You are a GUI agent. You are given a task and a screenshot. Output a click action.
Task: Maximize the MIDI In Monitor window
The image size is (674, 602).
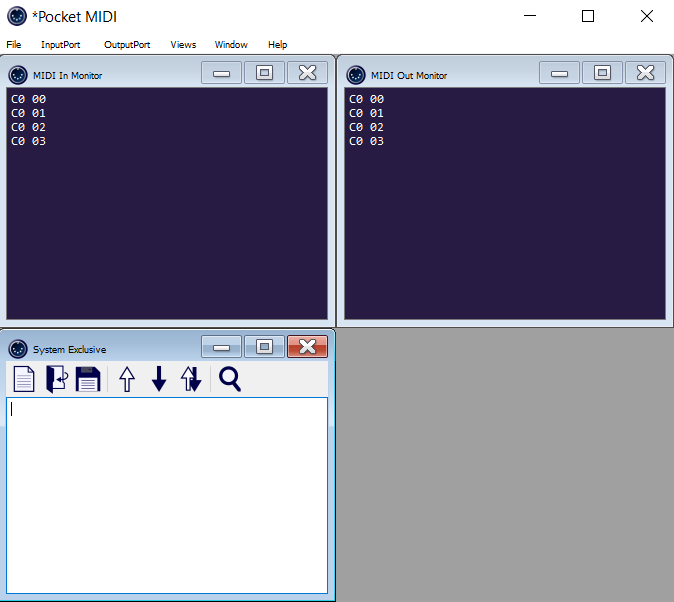264,73
